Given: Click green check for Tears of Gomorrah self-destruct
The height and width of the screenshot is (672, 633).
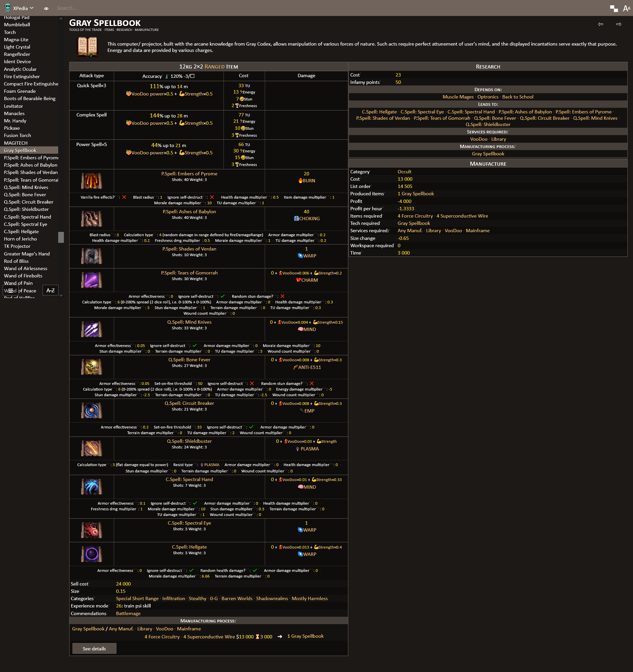Looking at the screenshot, I should click(x=223, y=296).
